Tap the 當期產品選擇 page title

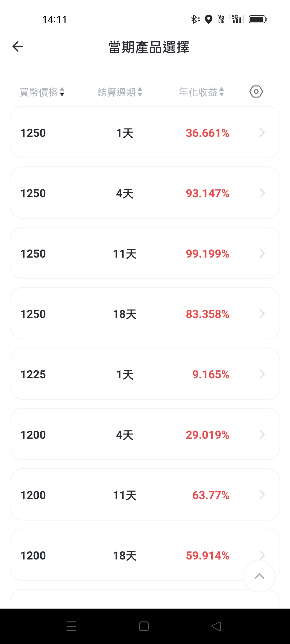(149, 47)
